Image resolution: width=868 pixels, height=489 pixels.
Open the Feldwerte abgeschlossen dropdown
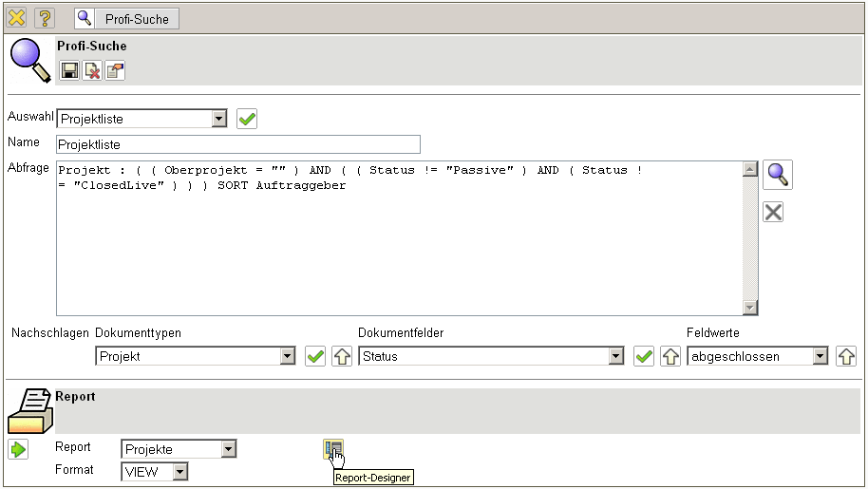click(x=821, y=357)
